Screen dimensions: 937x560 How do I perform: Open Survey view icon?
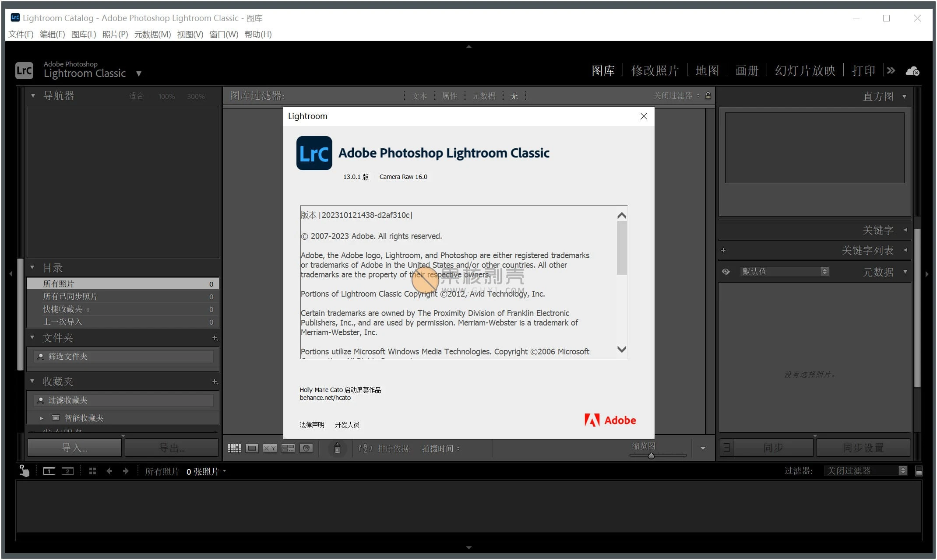click(x=288, y=448)
